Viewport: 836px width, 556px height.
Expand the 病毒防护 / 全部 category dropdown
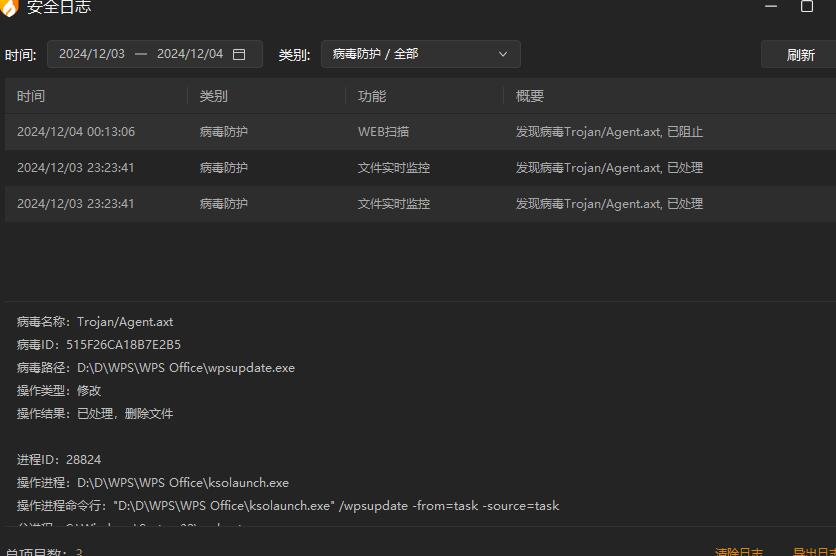[x=420, y=54]
